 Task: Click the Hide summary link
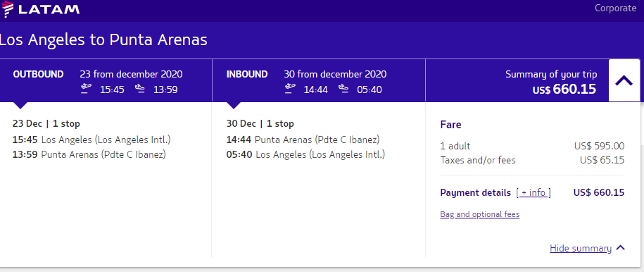581,248
